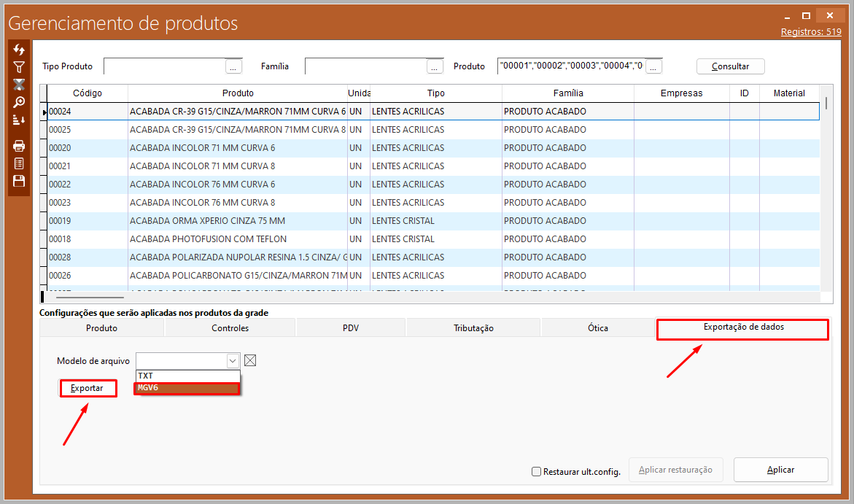Viewport: 854px width, 504px height.
Task: Click the magnifier zoom search icon
Action: point(19,102)
